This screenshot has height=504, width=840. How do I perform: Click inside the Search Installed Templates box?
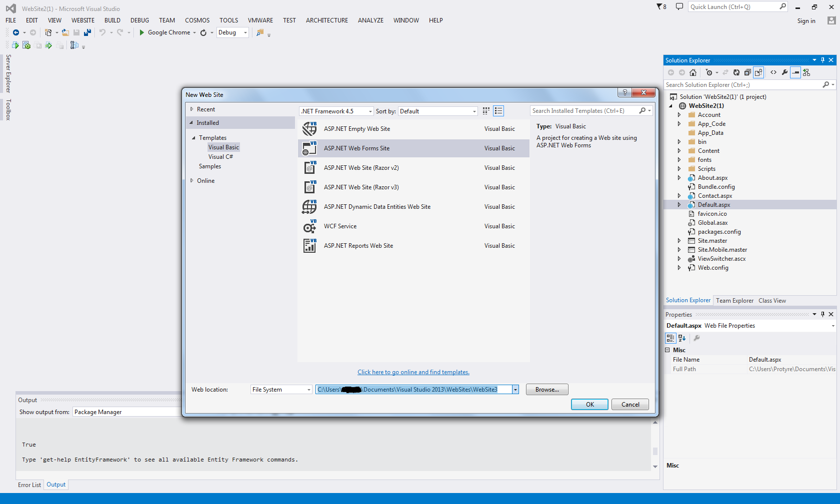point(580,110)
